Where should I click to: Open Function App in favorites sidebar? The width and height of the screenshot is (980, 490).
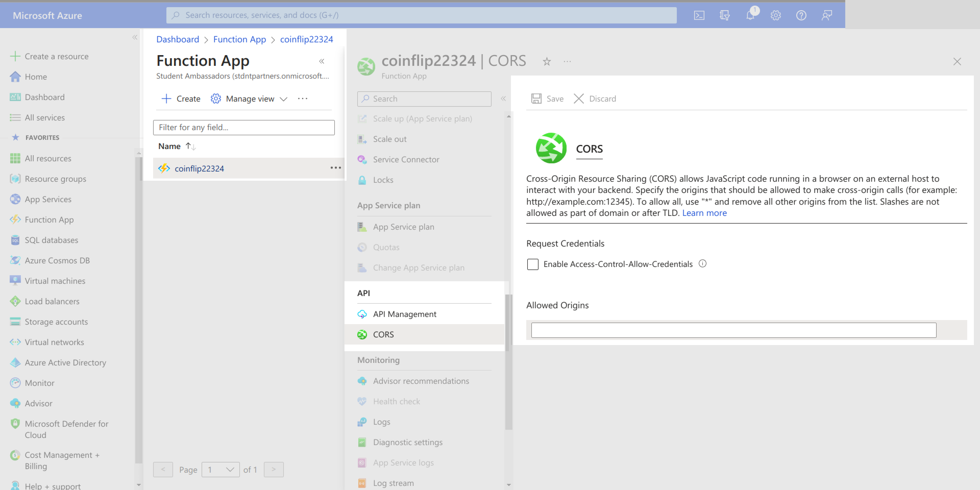click(x=49, y=219)
